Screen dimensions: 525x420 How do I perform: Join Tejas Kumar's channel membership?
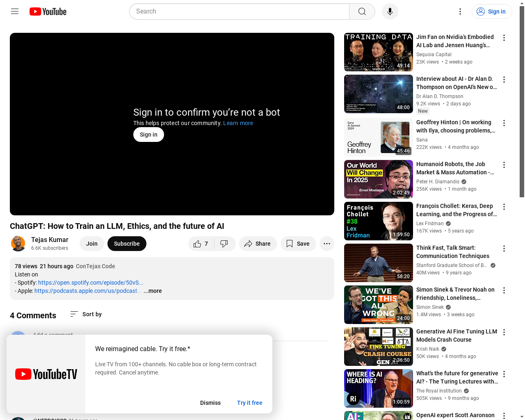pyautogui.click(x=92, y=244)
